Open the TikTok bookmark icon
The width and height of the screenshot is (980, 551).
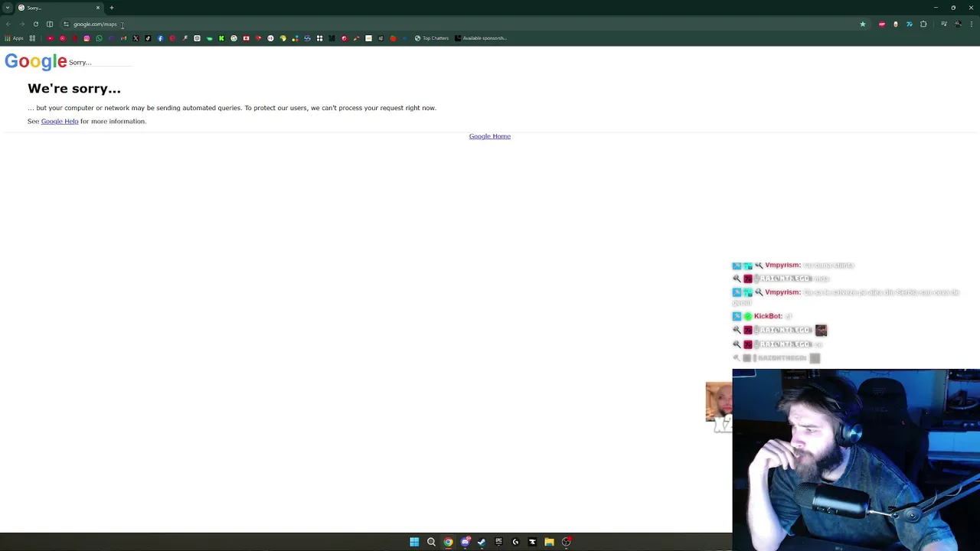(148, 38)
